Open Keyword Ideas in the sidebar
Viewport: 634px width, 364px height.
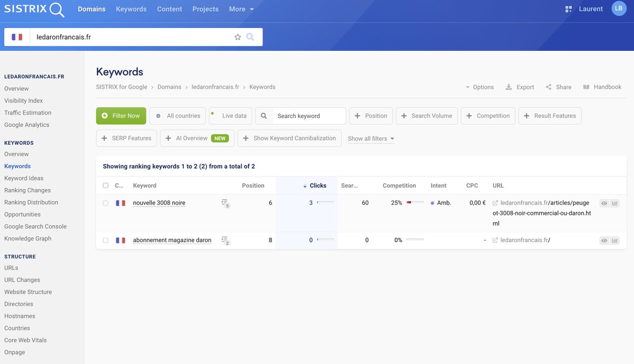(24, 178)
